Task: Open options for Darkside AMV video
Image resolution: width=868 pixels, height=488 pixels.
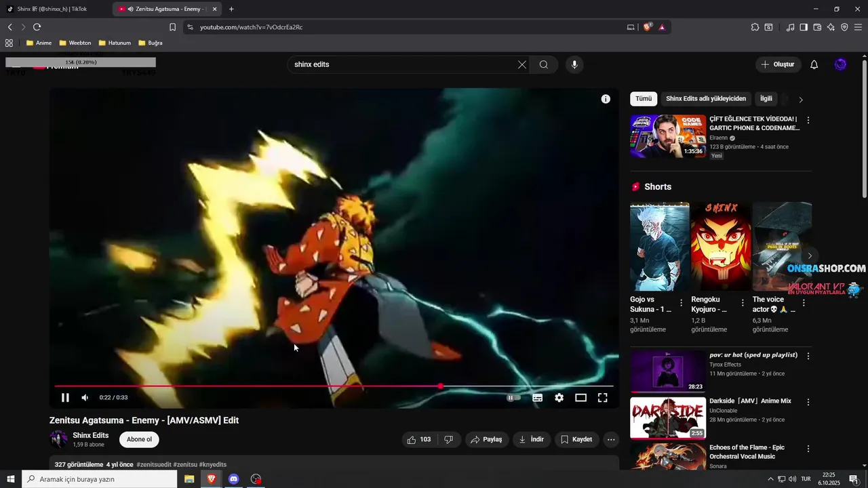Action: pos(808,402)
